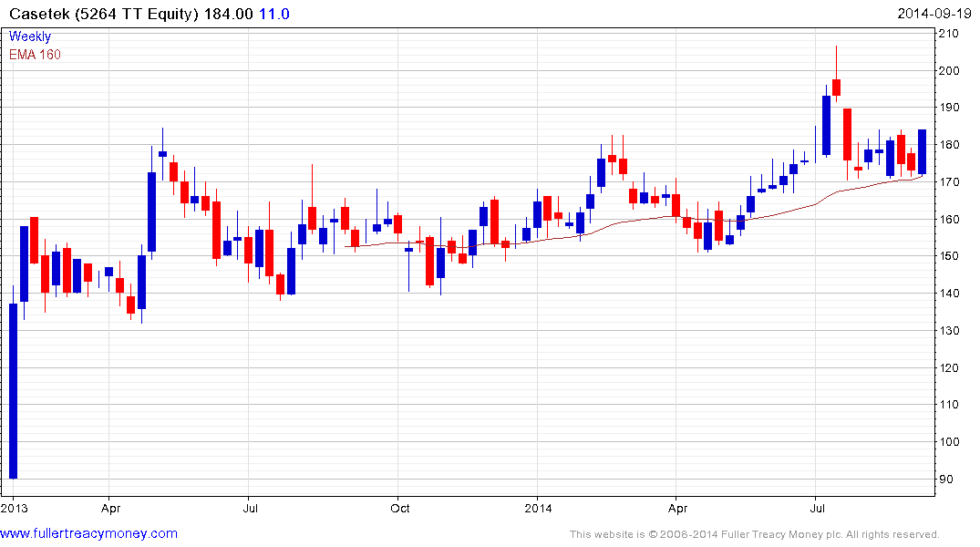Click the 200 price axis label

[949, 70]
